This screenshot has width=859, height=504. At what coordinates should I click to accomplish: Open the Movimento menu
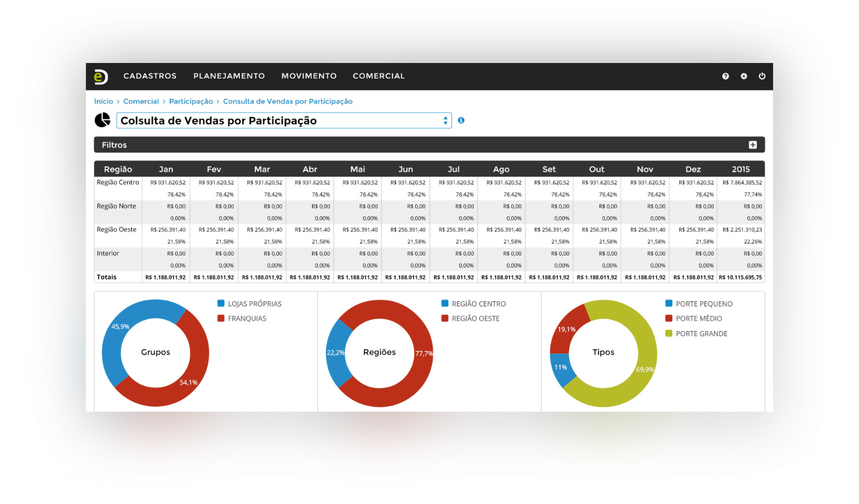tap(309, 76)
